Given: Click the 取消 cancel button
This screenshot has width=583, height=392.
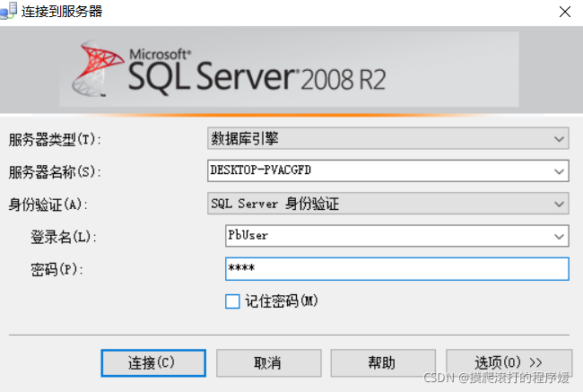Looking at the screenshot, I should pos(268,362).
